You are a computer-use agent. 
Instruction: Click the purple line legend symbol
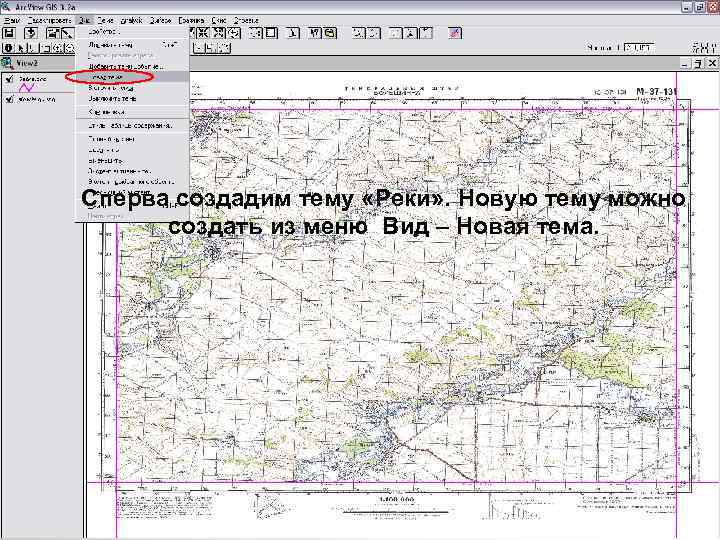(x=26, y=87)
